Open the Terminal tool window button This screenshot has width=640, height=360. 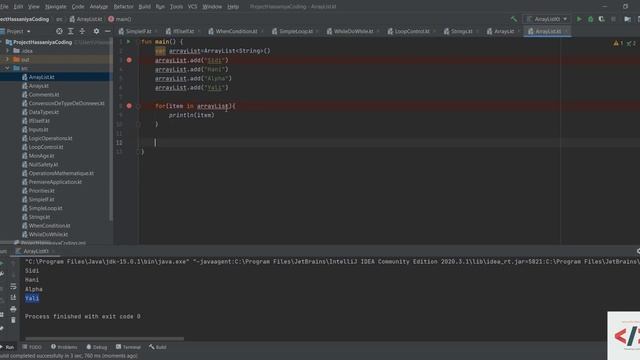[x=128, y=347]
